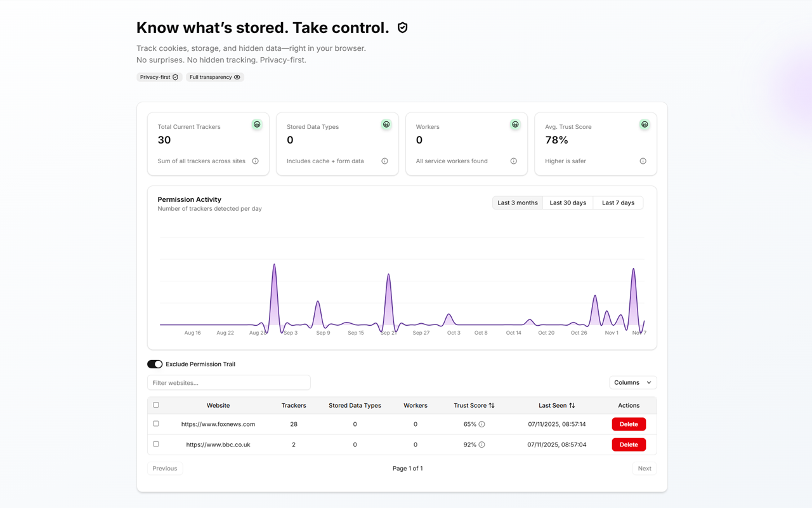
Task: Disable the Exclude Permission Trail toggle
Action: point(155,364)
